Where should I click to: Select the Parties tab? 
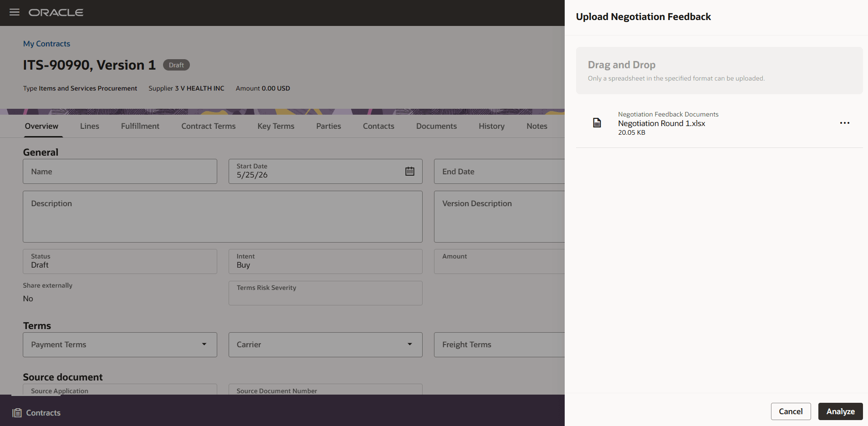coord(329,126)
